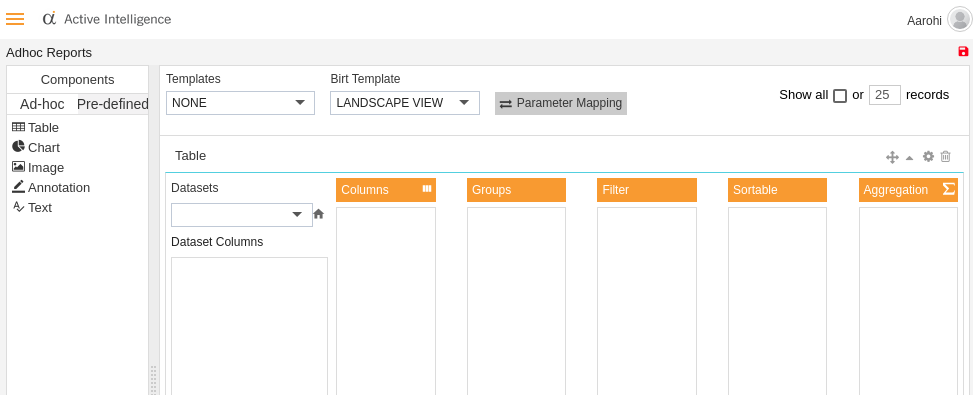Screen dimensions: 973x395
Task: Click the move arrows icon on Table panel
Action: pyautogui.click(x=892, y=157)
